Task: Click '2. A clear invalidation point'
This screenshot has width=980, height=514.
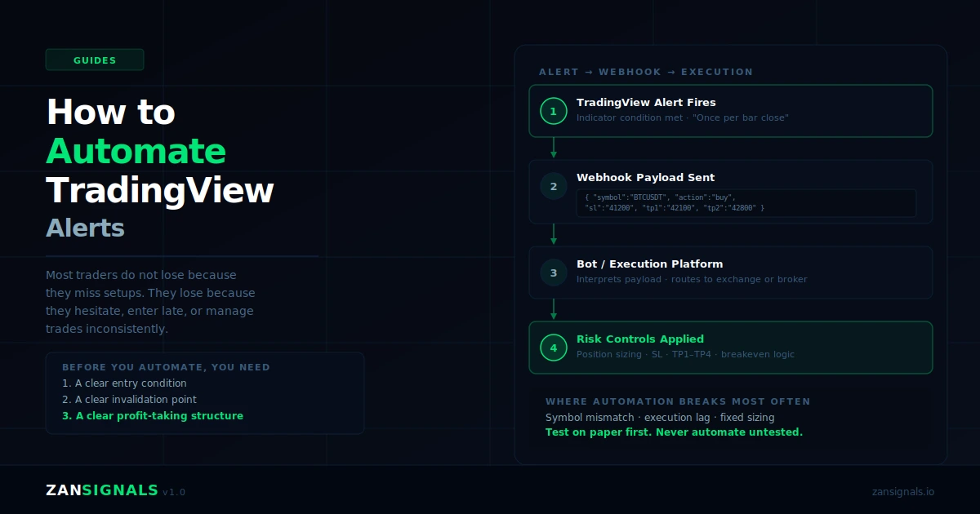Action: 129,400
